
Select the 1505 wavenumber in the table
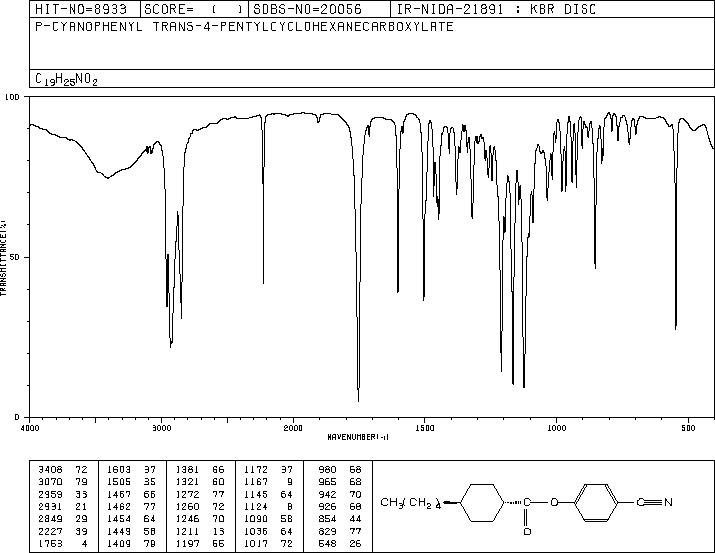coord(119,482)
